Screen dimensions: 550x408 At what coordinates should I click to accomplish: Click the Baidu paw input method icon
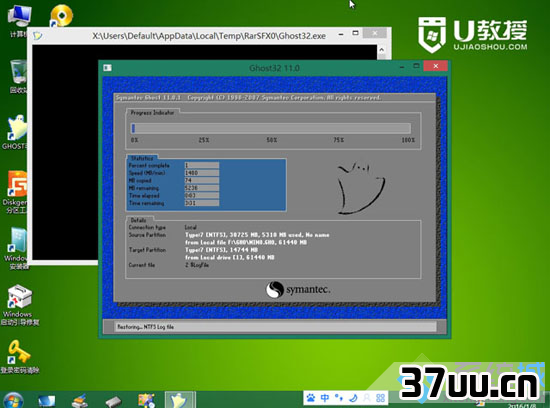(311, 398)
